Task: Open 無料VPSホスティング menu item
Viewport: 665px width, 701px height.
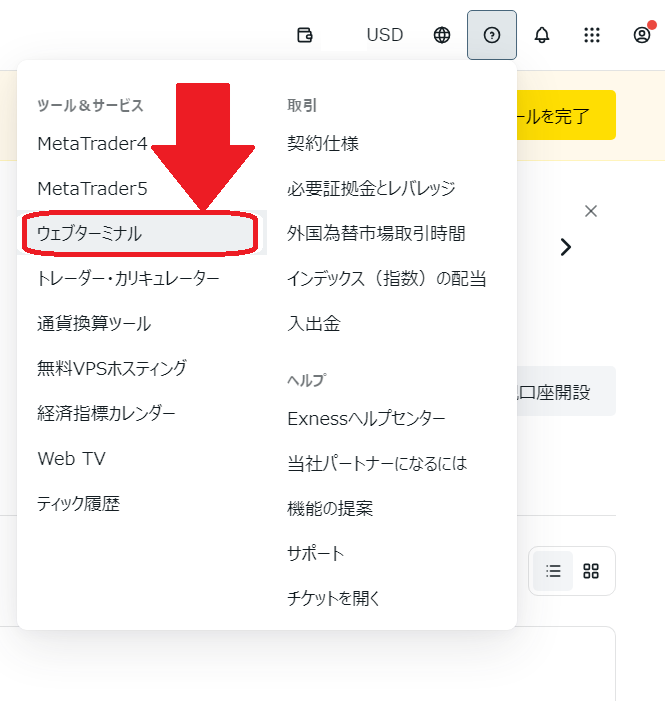Action: [112, 368]
